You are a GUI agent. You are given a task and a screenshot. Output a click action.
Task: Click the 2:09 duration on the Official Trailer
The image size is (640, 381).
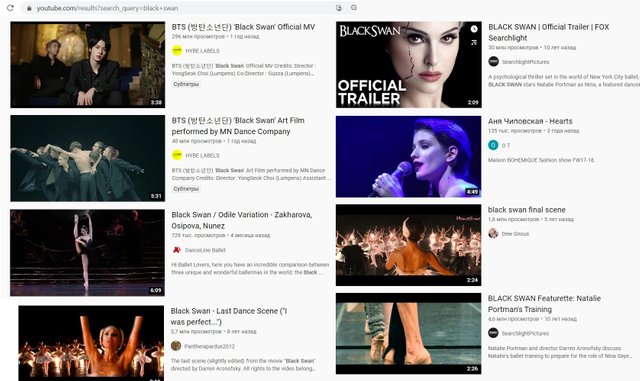(473, 102)
